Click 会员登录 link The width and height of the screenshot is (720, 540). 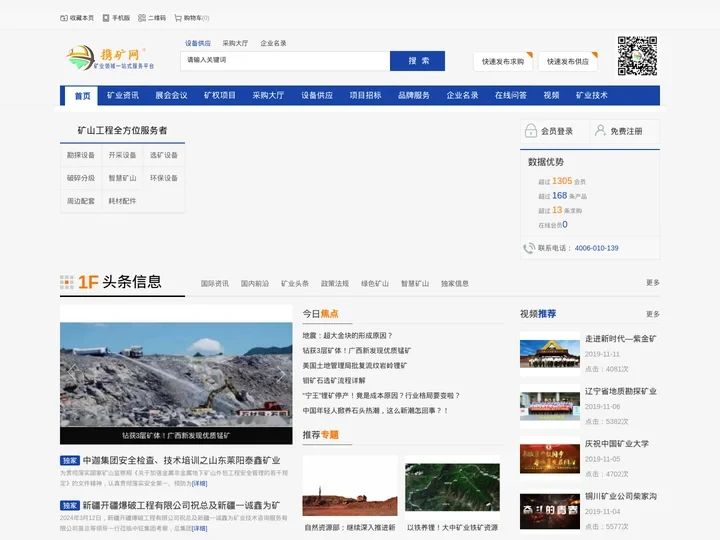pyautogui.click(x=557, y=131)
